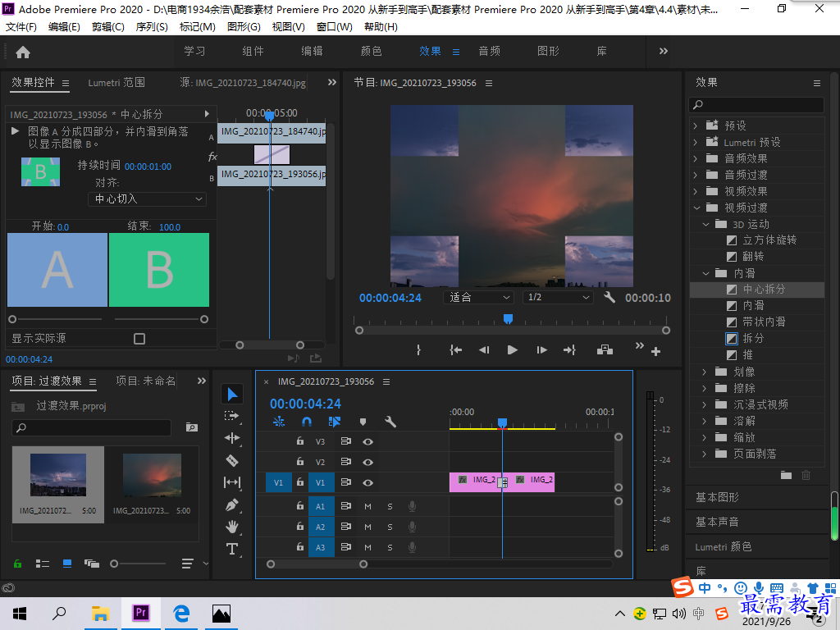Open the 序列(S) menu

coord(152,27)
